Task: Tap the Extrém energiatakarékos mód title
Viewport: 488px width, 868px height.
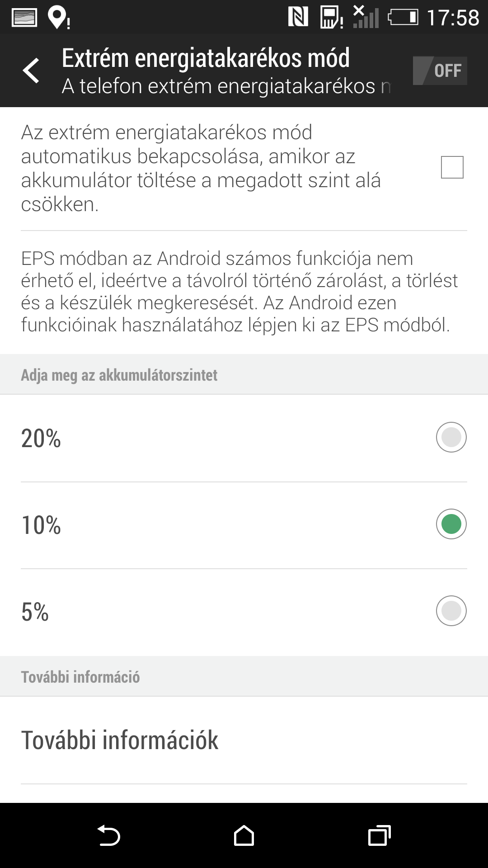Action: click(206, 58)
